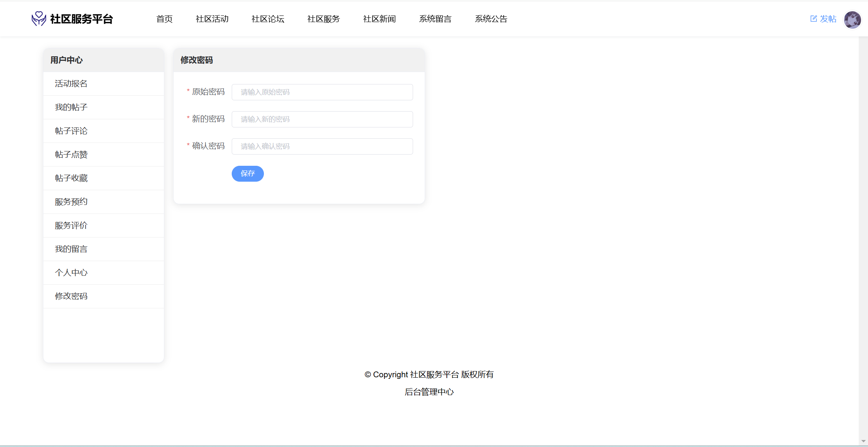Viewport: 868px width, 447px height.
Task: Click the 原始密码 input field
Action: [x=322, y=92]
